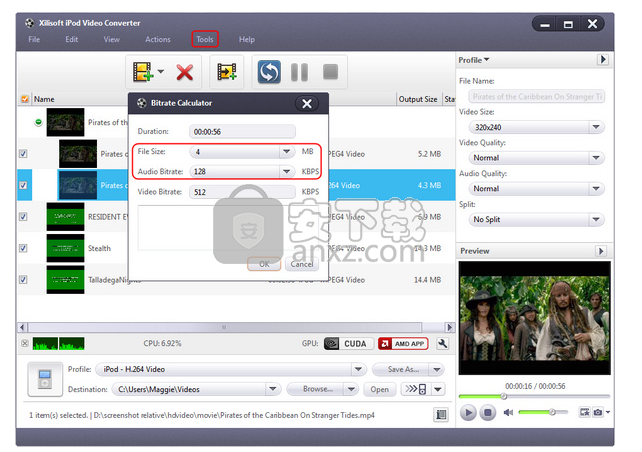Open the Tools menu
Viewport: 642px width, 452px height.
tap(205, 39)
